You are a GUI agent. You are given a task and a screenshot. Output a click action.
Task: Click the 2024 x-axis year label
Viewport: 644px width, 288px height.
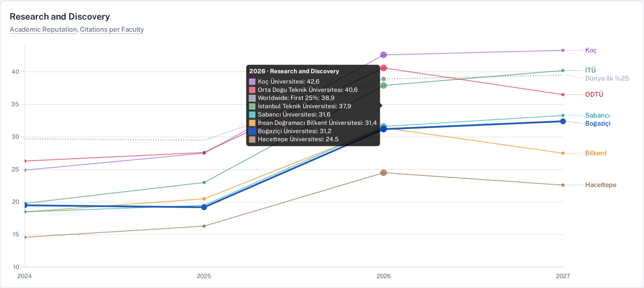[25, 276]
